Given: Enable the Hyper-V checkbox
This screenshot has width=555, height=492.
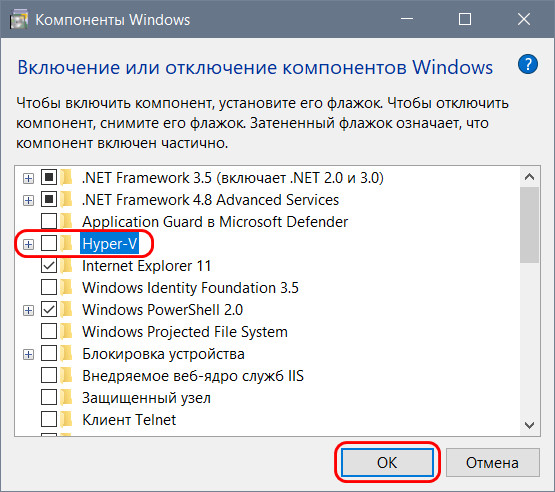Looking at the screenshot, I should pyautogui.click(x=49, y=244).
